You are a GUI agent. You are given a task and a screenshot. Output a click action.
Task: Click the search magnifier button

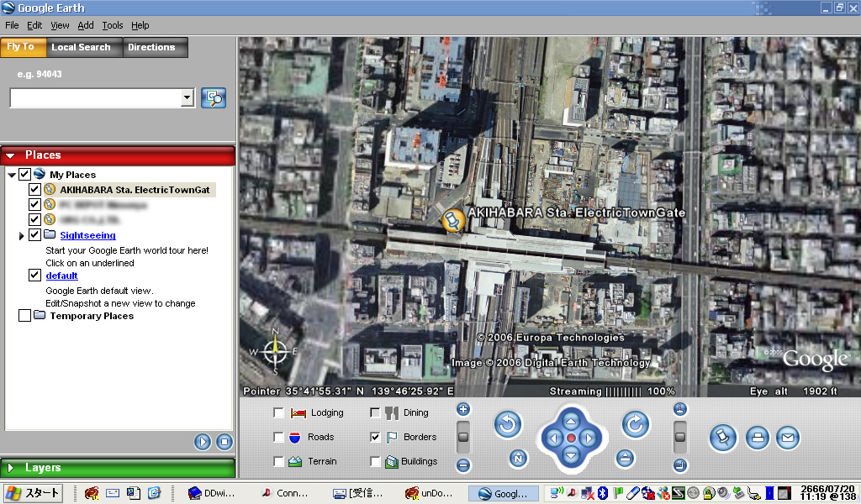pyautogui.click(x=214, y=98)
